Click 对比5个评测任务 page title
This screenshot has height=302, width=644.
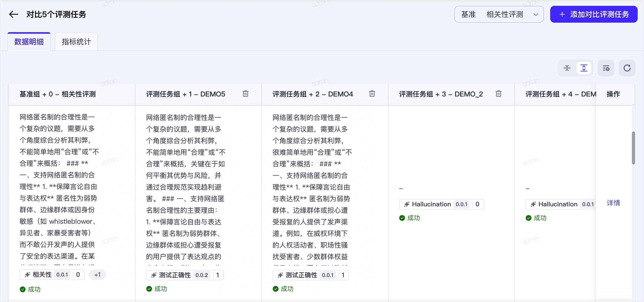point(56,14)
